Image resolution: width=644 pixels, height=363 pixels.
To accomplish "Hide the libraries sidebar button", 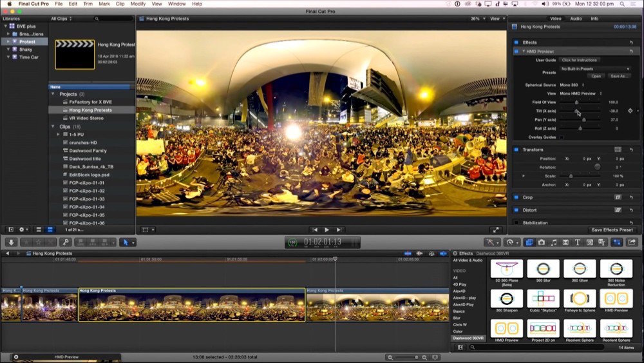I will pyautogui.click(x=11, y=230).
